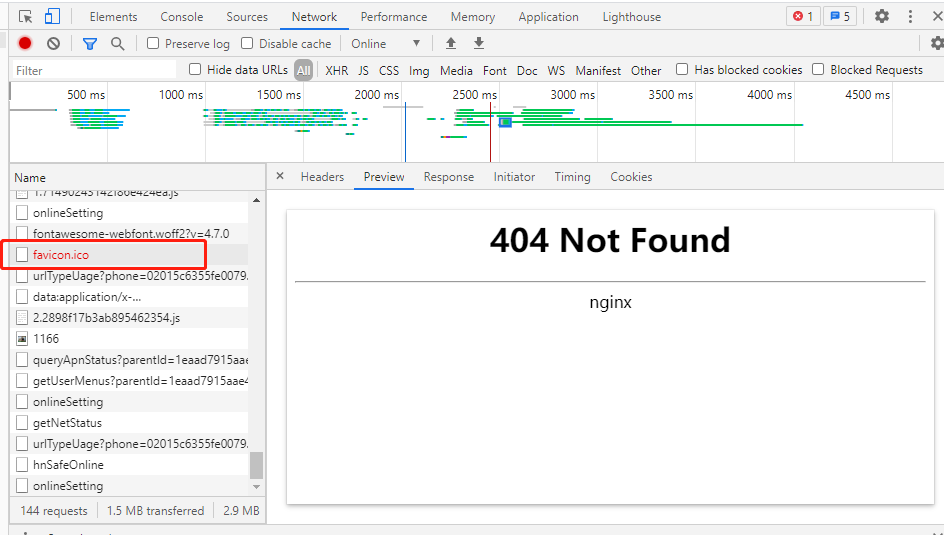Image resolution: width=944 pixels, height=535 pixels.
Task: Check Blocked Requests option
Action: tap(818, 69)
